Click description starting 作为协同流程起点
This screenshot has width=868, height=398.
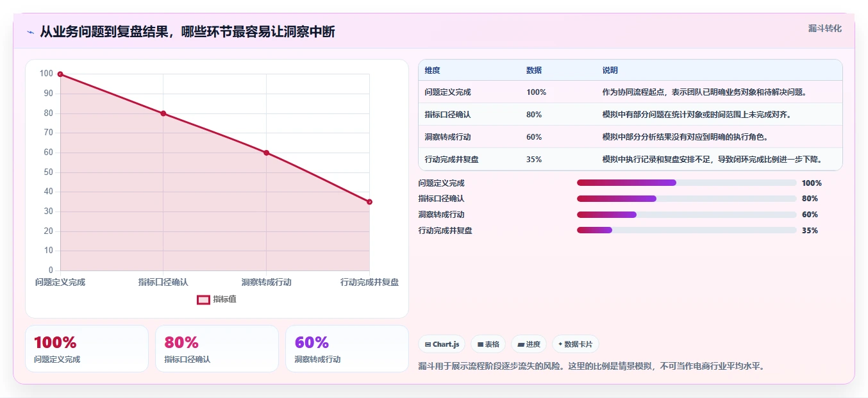pyautogui.click(x=705, y=92)
